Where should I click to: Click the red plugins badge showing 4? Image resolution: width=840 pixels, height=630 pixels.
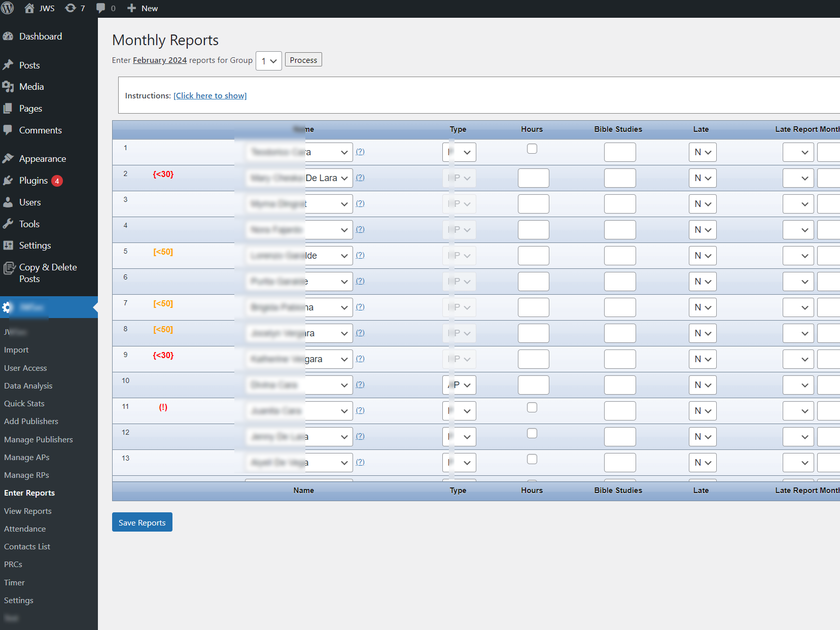click(x=57, y=181)
